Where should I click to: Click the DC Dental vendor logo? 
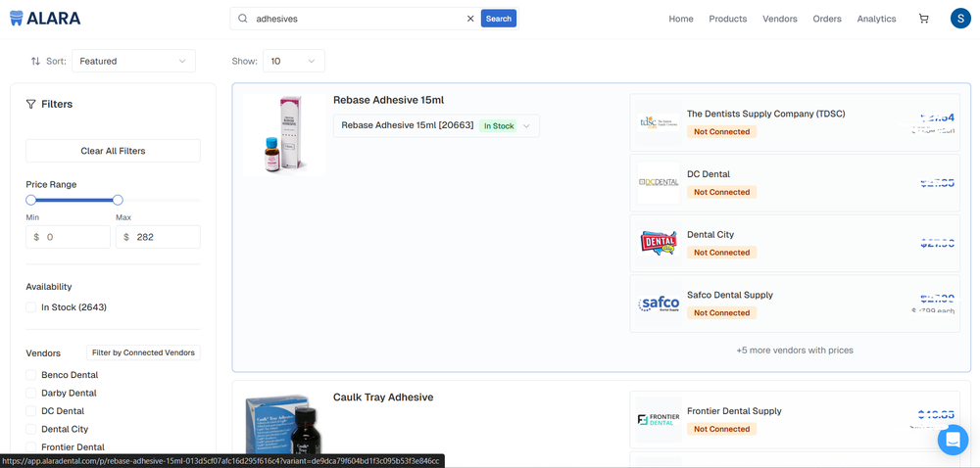click(x=659, y=182)
